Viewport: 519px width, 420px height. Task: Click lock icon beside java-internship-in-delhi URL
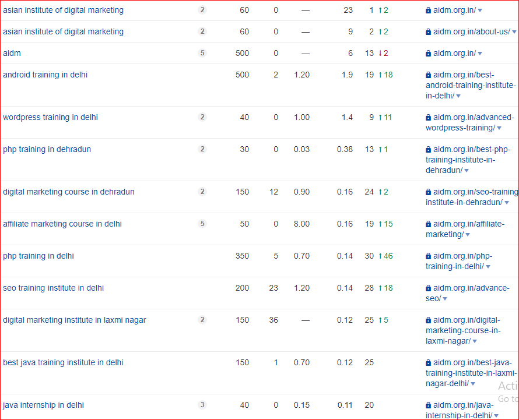tap(428, 405)
